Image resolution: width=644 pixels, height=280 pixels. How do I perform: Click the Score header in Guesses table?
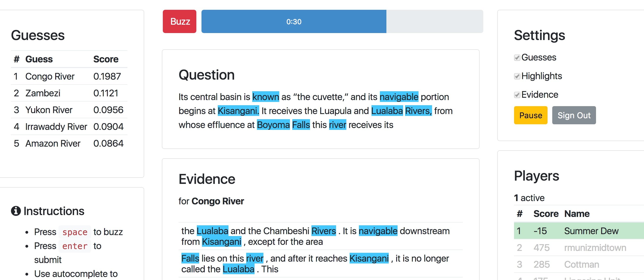[x=106, y=59]
